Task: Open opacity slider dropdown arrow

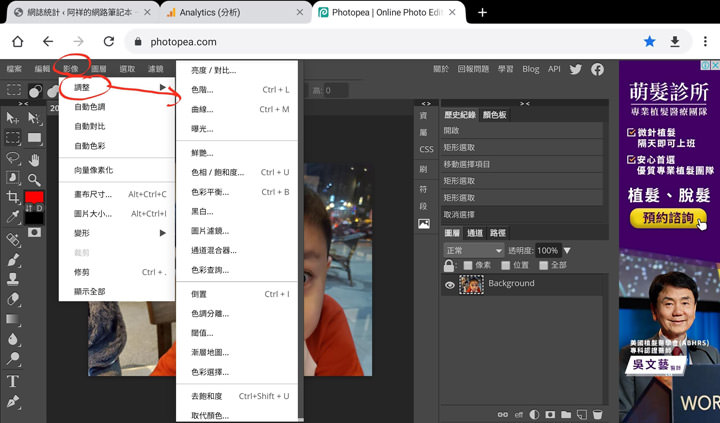Action: pos(567,251)
